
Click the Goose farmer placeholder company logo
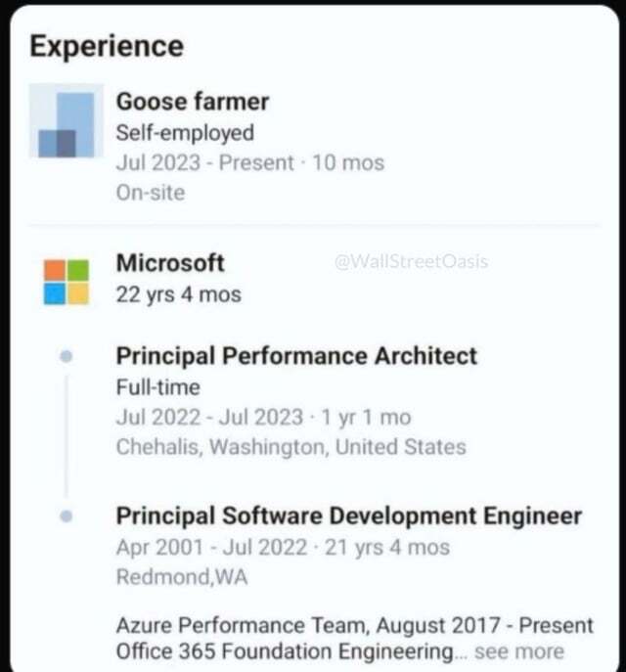[67, 121]
